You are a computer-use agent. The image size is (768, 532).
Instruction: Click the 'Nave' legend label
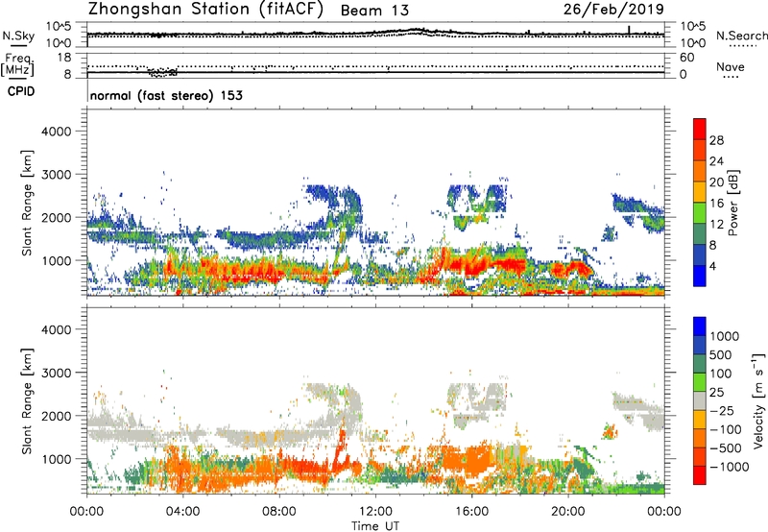click(x=731, y=66)
